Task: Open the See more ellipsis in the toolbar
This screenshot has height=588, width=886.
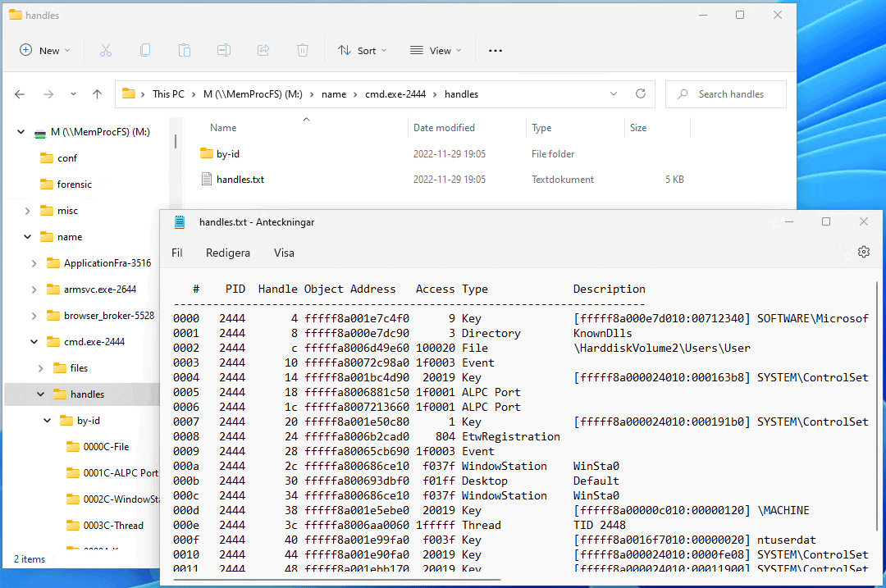Action: [495, 50]
